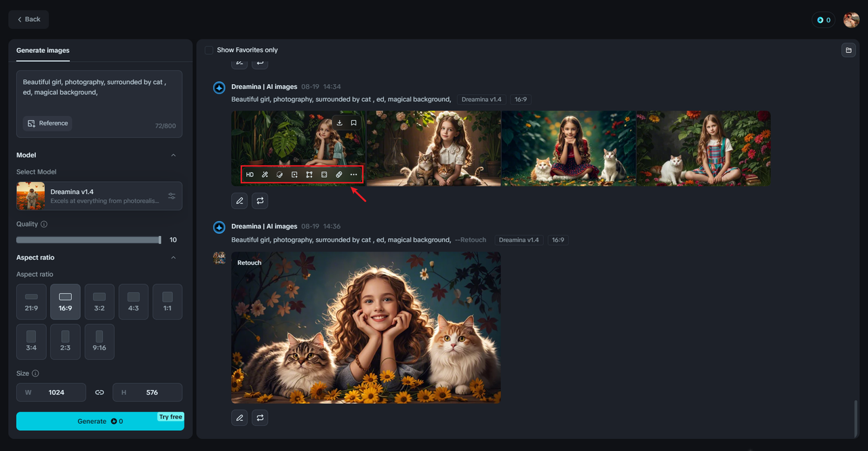The height and width of the screenshot is (451, 868).
Task: Click Dreamina v1.4 tag on 14:34 entry
Action: (481, 100)
